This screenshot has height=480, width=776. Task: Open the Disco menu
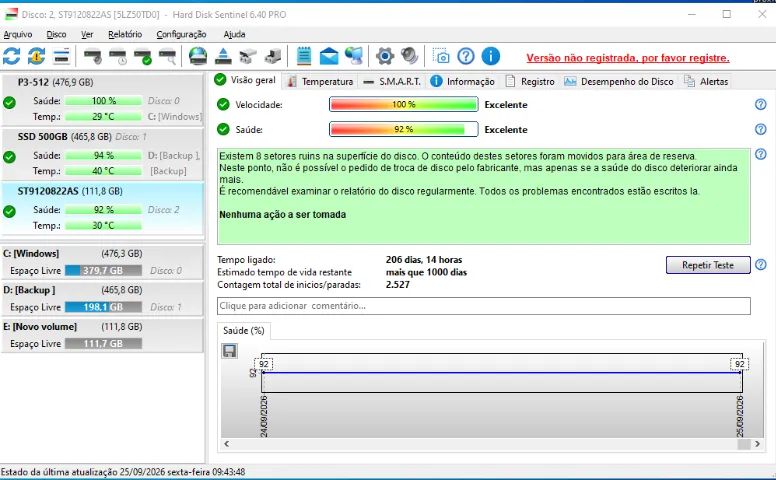(56, 34)
